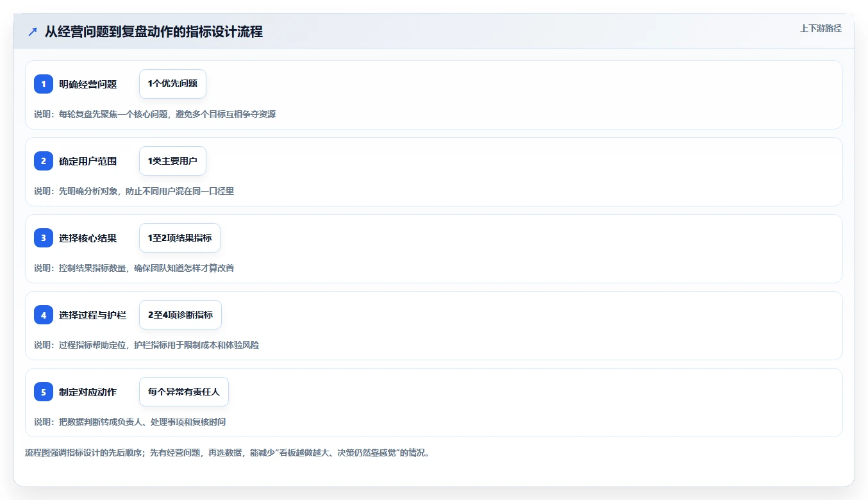Screen dimensions: 868x500
Task: Click the note '每轮复盘先聚焦一个核心问题'
Action: pos(113,114)
